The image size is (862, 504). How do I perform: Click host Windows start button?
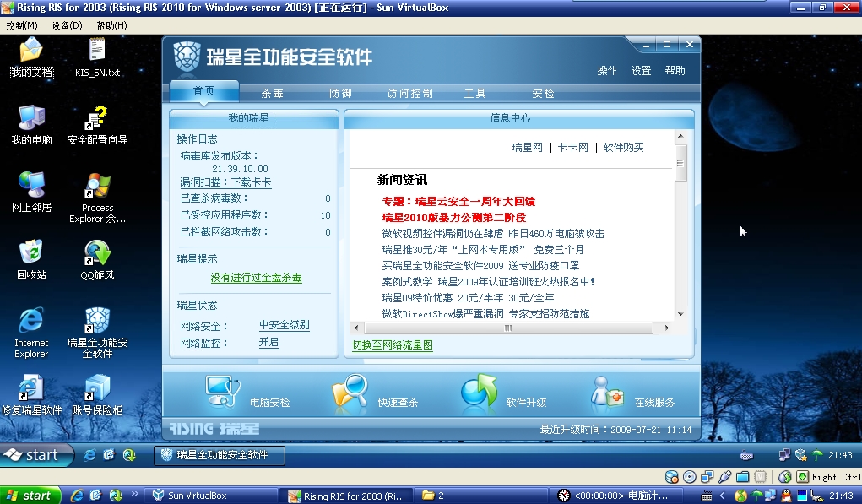pos(29,496)
